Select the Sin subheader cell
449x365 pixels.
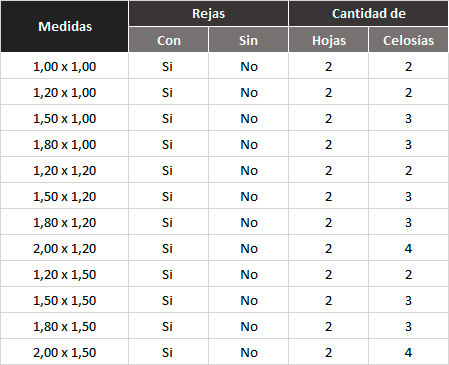point(248,40)
